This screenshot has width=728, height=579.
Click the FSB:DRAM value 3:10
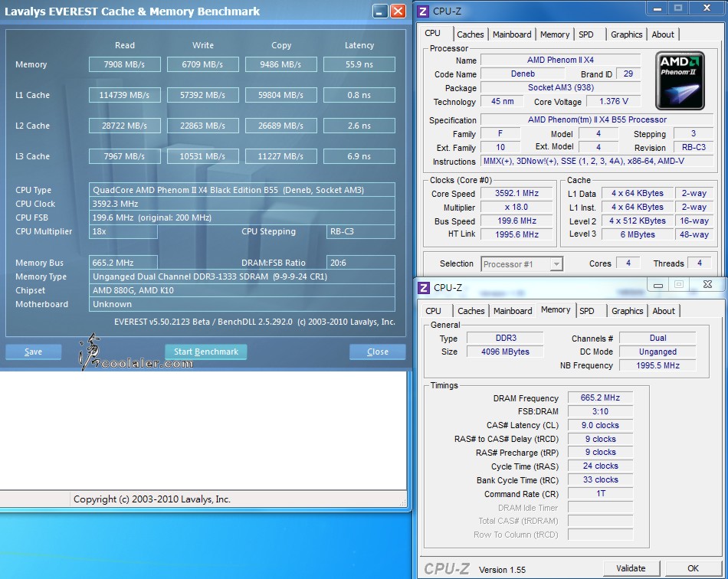[600, 411]
